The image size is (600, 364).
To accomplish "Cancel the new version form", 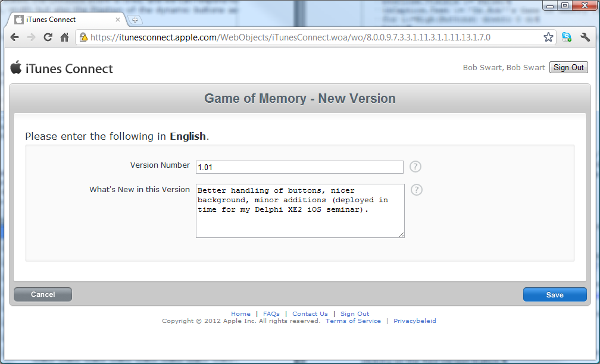I will (43, 294).
